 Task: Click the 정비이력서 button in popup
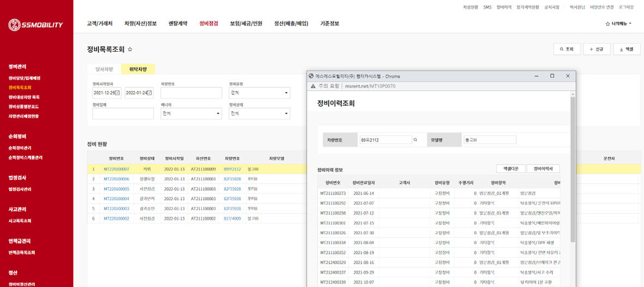[543, 168]
